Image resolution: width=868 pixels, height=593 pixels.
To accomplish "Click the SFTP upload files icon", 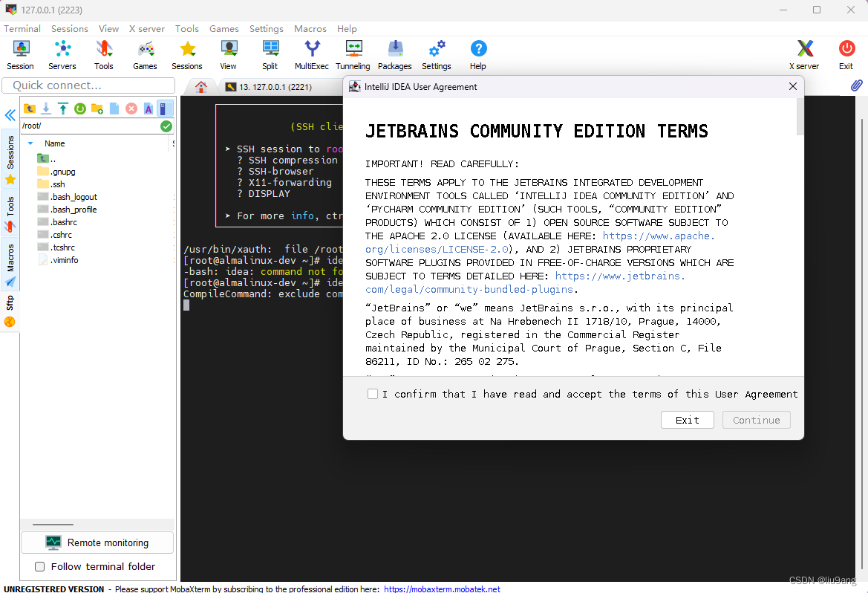I will [x=63, y=108].
